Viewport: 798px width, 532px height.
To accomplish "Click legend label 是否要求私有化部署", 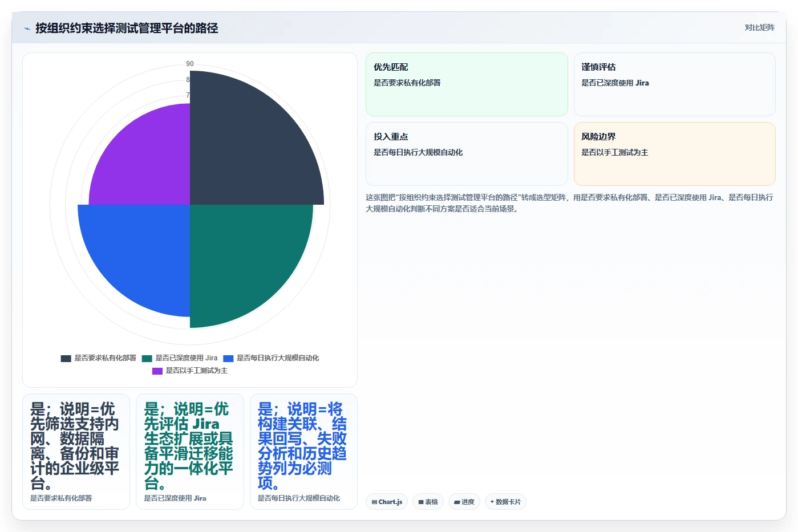I will (x=106, y=358).
